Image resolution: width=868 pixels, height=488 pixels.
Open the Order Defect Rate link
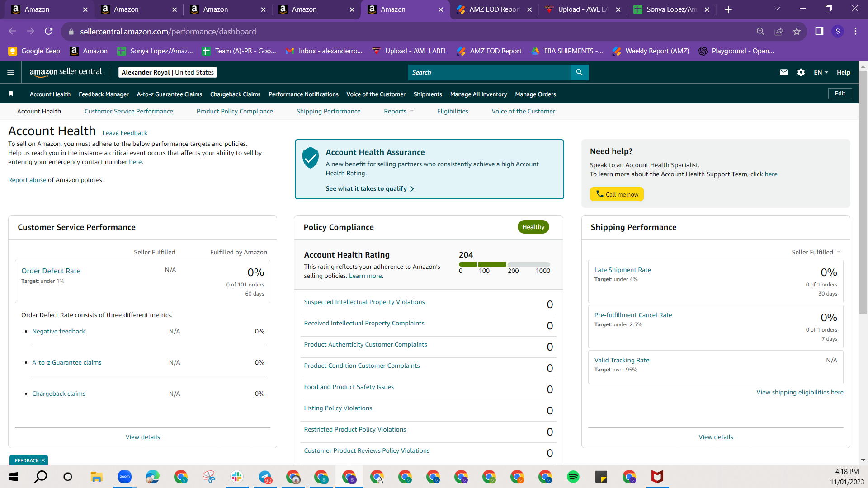point(51,271)
